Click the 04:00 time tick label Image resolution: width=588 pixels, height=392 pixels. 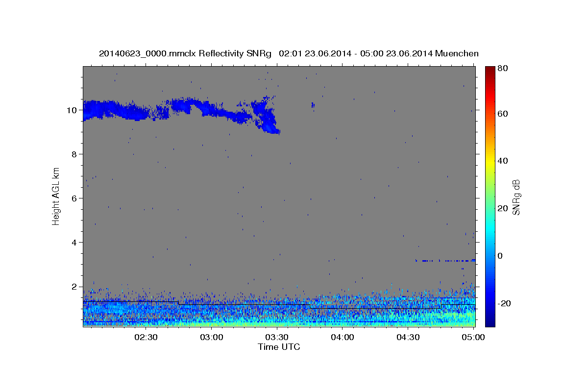click(x=343, y=337)
